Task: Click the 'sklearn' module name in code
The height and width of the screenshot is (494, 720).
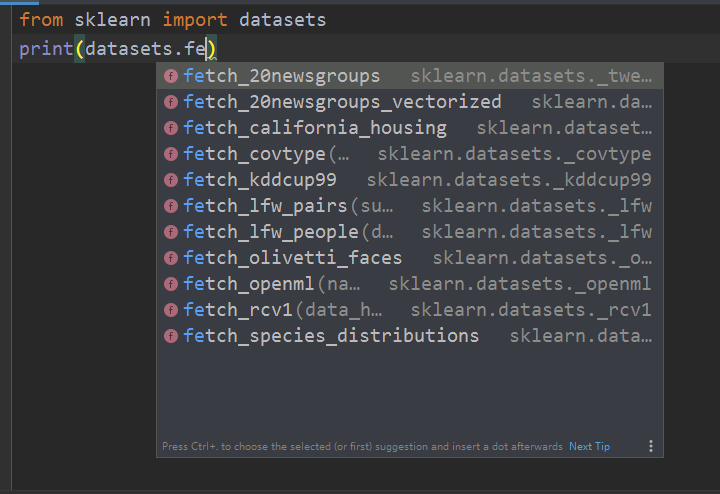Action: [112, 20]
